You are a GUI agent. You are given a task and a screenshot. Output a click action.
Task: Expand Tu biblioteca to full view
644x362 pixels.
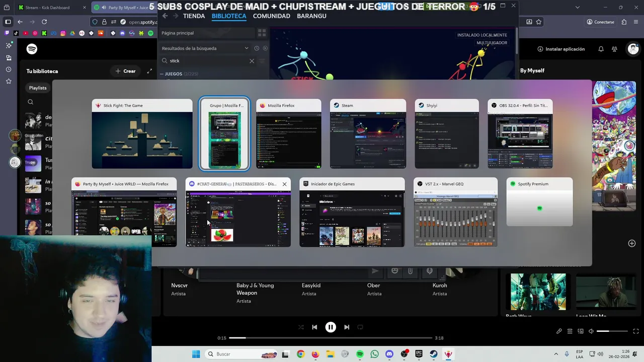click(149, 71)
